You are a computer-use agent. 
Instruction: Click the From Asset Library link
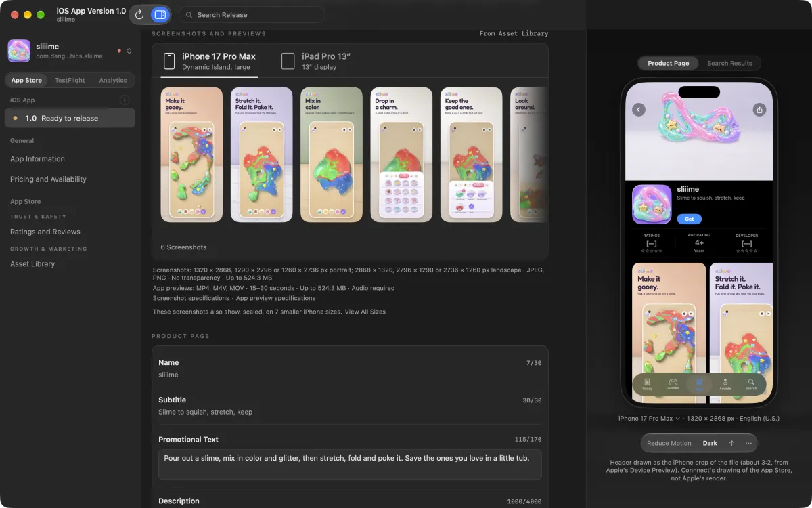coord(514,33)
